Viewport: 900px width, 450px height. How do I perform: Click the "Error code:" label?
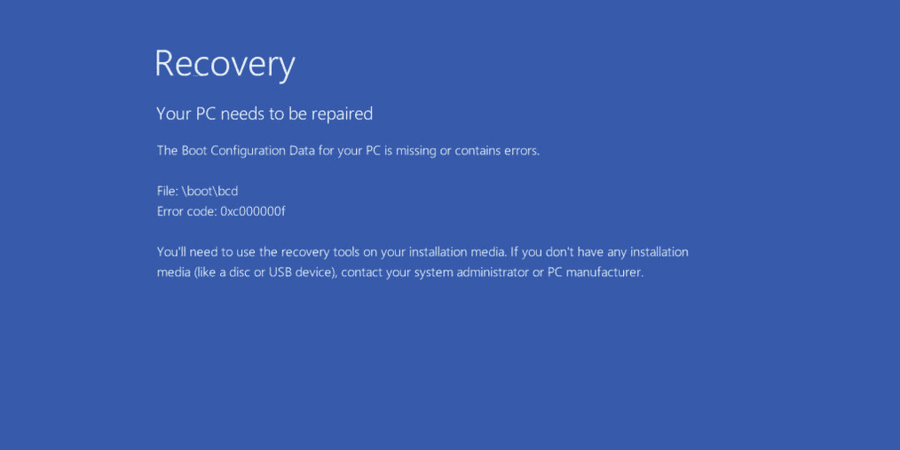click(186, 212)
